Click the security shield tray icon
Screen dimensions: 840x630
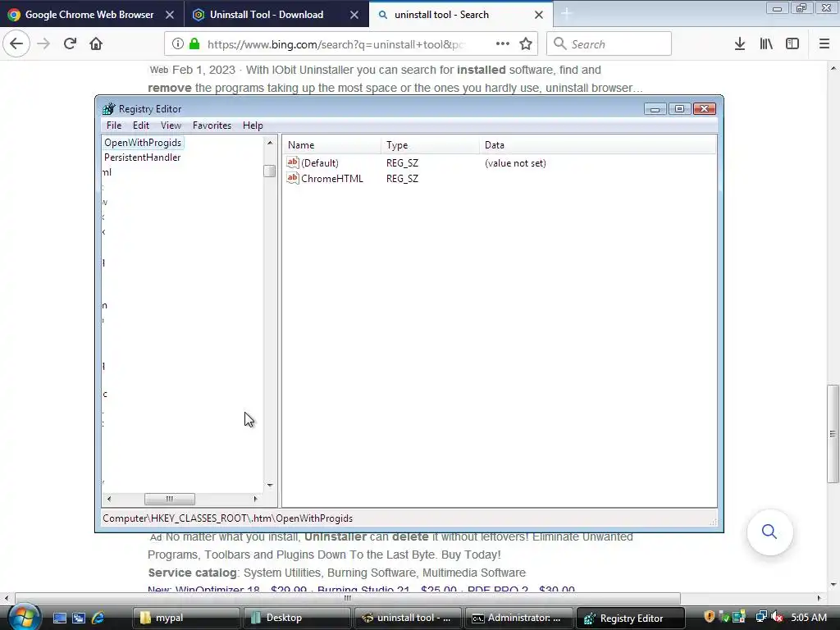[710, 617]
